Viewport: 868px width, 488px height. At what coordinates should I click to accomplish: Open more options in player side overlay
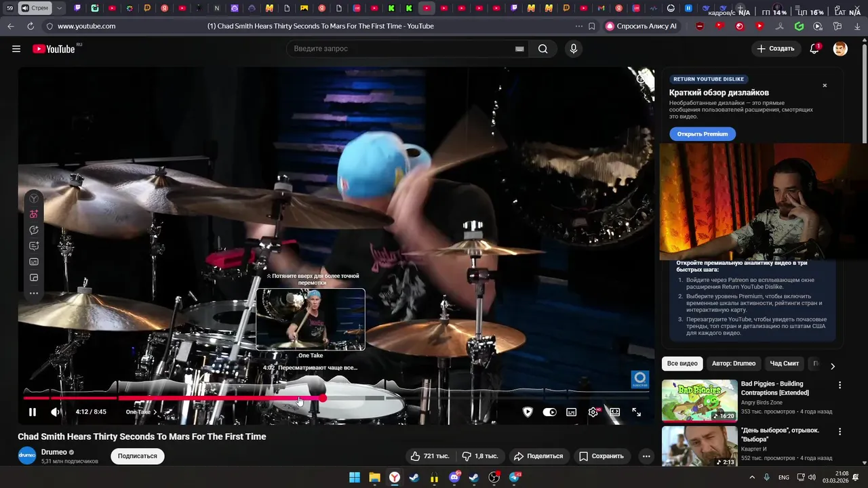click(x=33, y=293)
